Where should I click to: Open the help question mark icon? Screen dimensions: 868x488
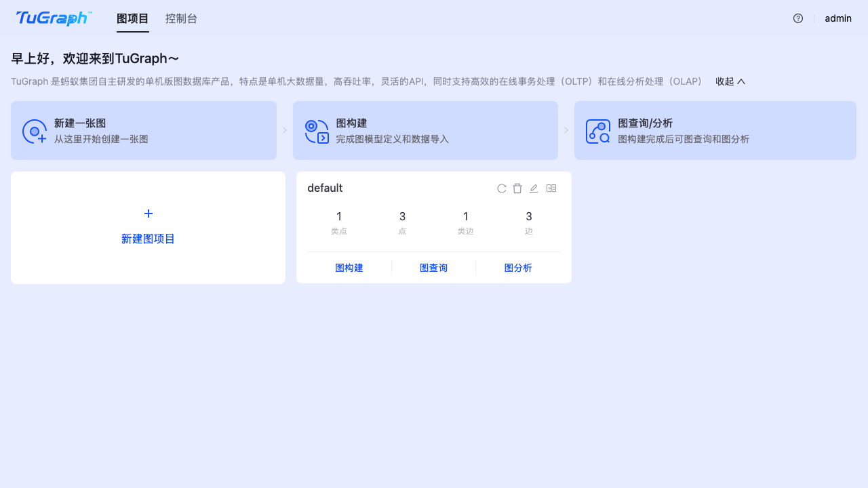click(798, 18)
